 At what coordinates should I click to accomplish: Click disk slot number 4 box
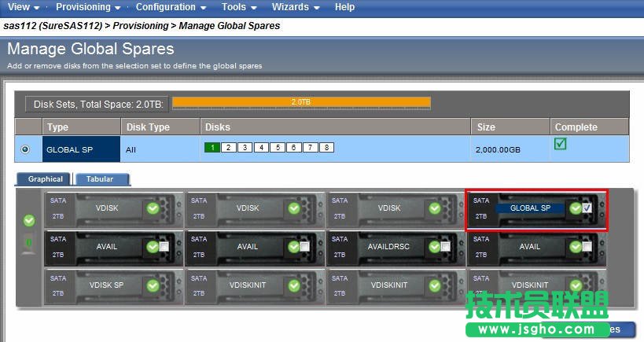coord(260,147)
